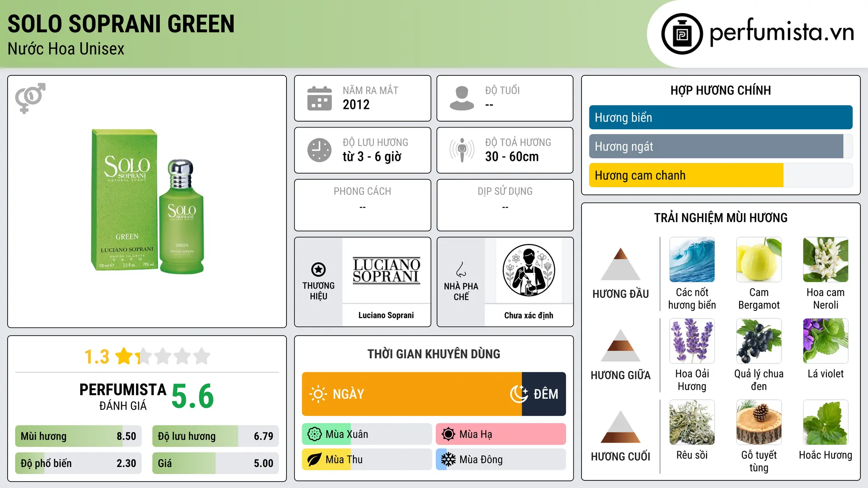Click the Dịp sử dụng card
The width and height of the screenshot is (868, 488).
coord(505,205)
